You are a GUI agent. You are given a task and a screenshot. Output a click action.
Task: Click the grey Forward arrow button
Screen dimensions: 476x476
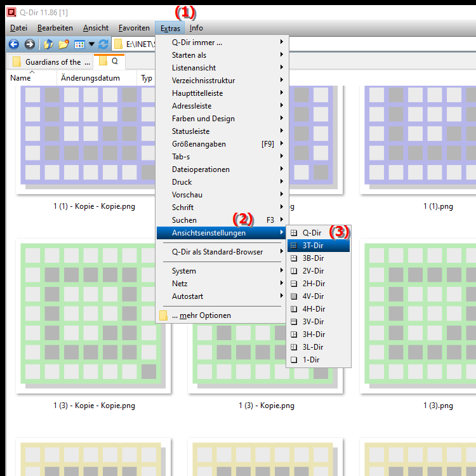(29, 44)
